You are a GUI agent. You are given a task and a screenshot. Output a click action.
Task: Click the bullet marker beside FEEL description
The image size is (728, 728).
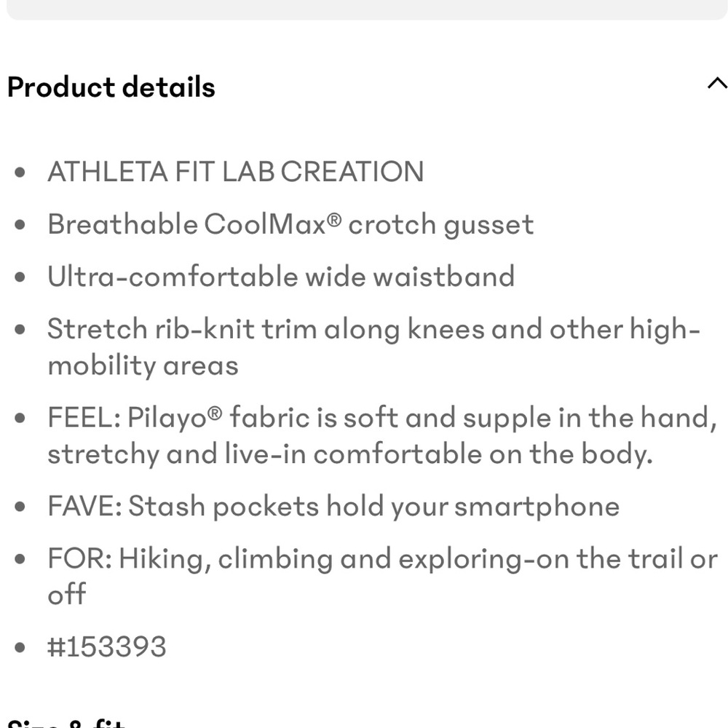[20, 417]
